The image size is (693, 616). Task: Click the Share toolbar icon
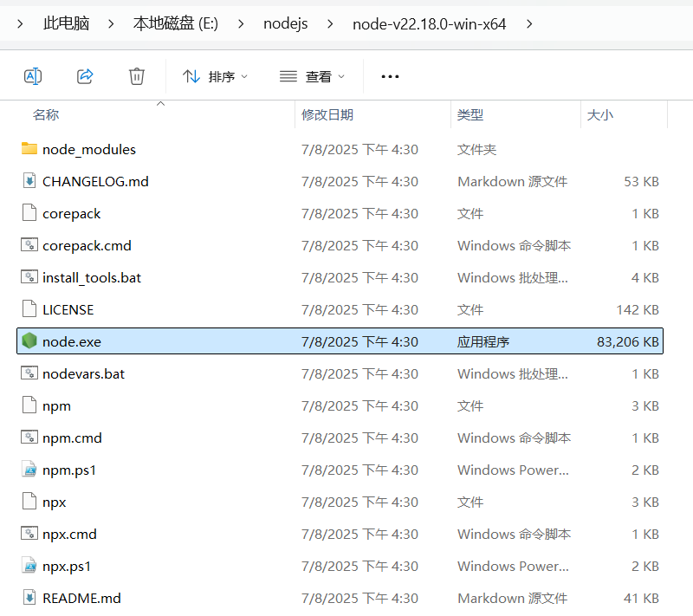click(x=85, y=76)
